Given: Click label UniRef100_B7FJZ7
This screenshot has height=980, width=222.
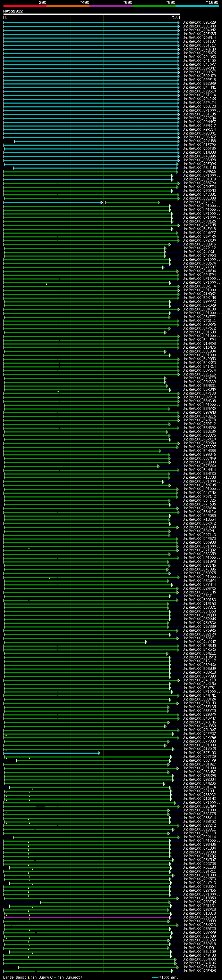Looking at the screenshot, I should pos(199,202).
